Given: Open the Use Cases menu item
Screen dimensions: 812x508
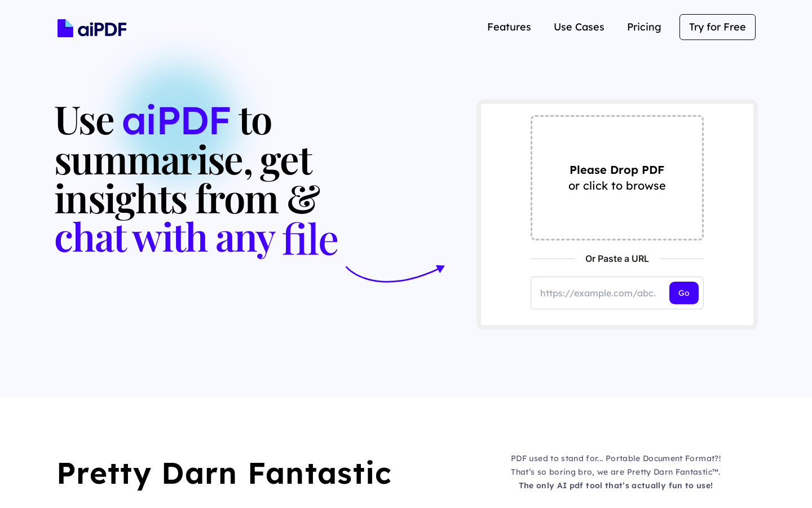Looking at the screenshot, I should (x=579, y=27).
